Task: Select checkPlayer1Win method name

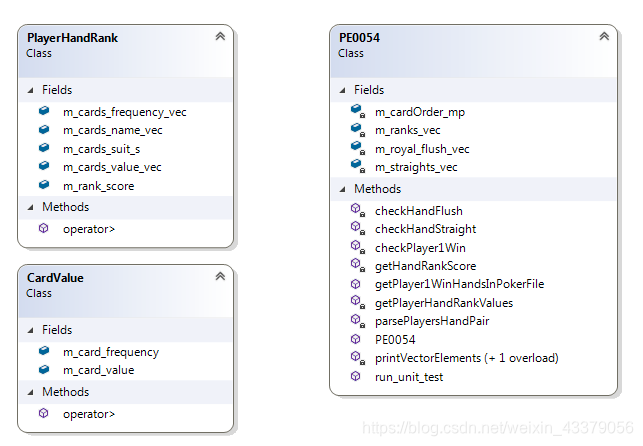Action: click(x=420, y=248)
